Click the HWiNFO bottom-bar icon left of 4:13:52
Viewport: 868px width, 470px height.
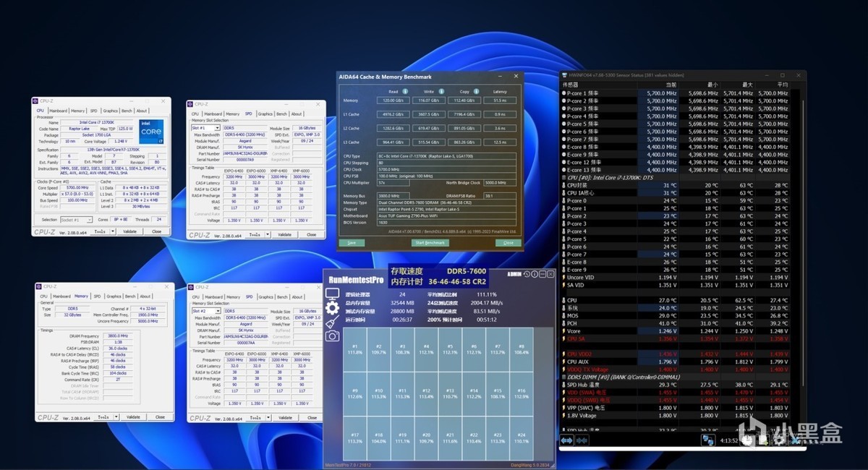(708, 440)
